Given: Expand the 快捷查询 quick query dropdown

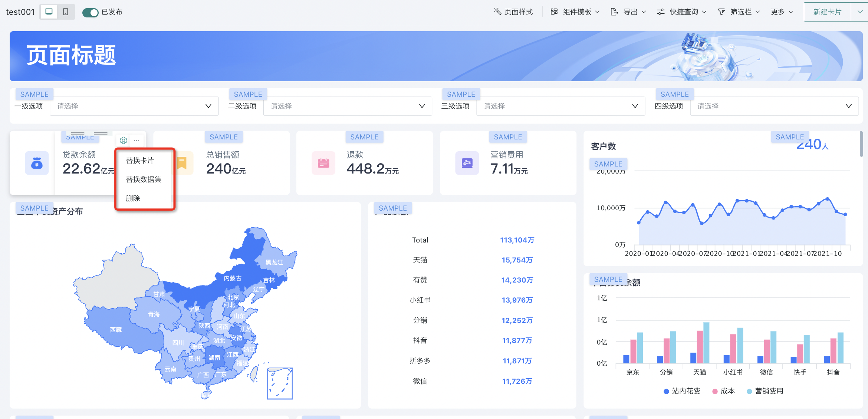Looking at the screenshot, I should point(682,12).
